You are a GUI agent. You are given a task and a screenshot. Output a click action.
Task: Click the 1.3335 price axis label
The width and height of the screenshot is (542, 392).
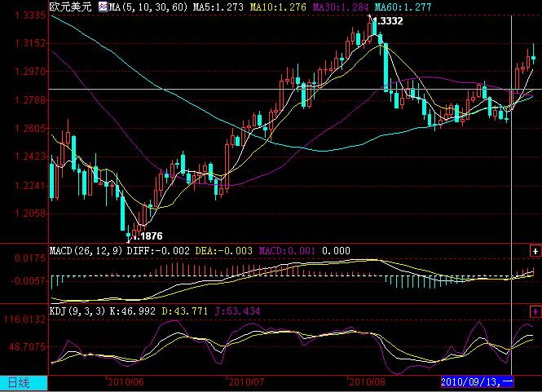pyautogui.click(x=30, y=15)
